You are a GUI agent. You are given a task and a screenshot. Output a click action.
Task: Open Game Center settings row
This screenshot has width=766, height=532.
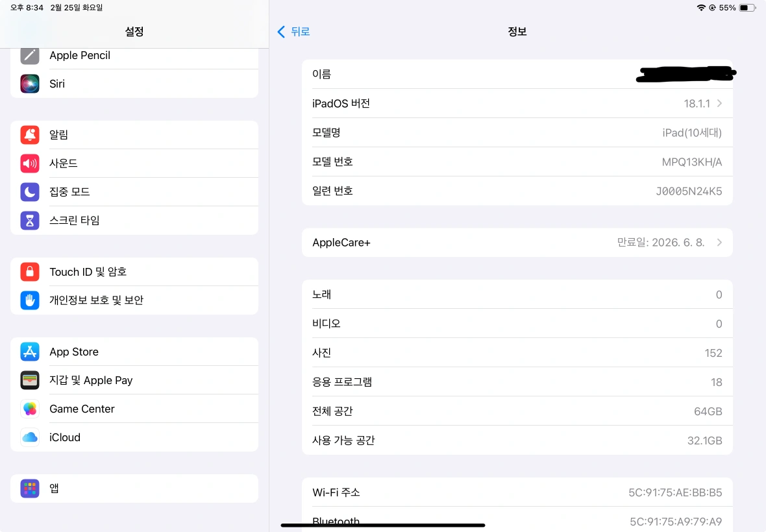click(134, 409)
